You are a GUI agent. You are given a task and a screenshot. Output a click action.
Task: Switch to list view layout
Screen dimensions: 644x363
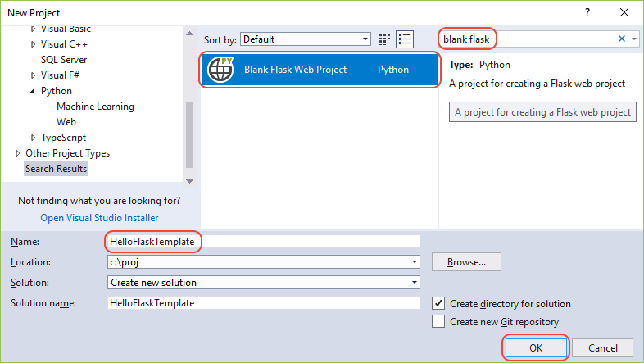[404, 39]
